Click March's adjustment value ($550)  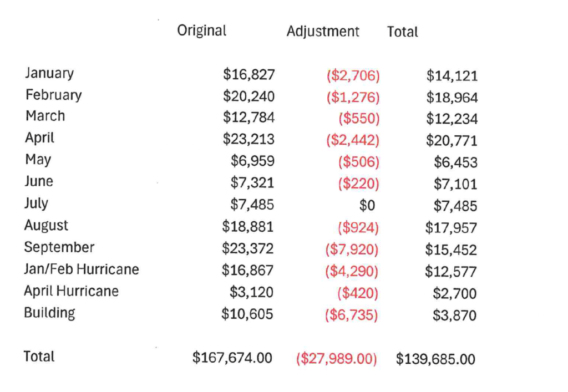(x=358, y=118)
